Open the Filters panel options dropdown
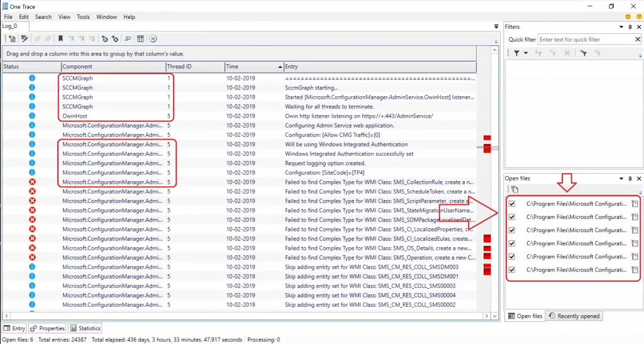Screen dimensions: 644x344 [621, 27]
